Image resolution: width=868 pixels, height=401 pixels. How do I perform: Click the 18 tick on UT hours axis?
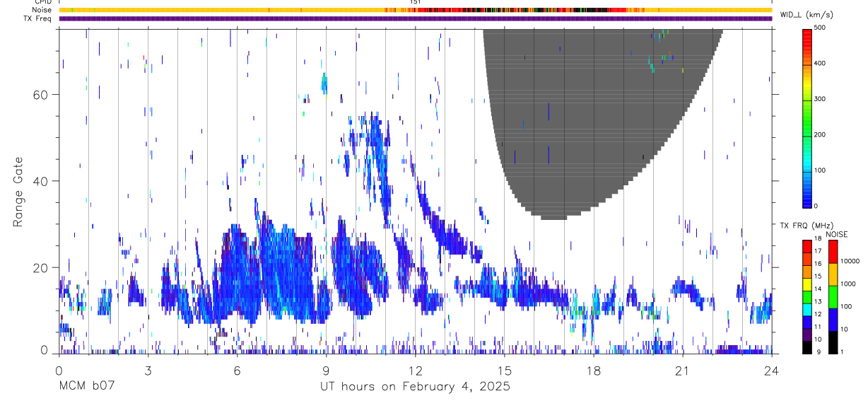[593, 370]
